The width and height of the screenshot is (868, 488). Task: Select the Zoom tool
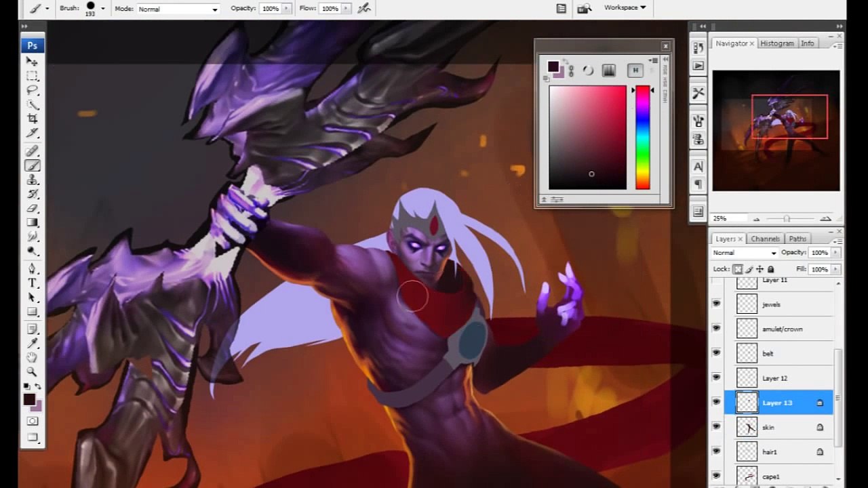pyautogui.click(x=32, y=371)
